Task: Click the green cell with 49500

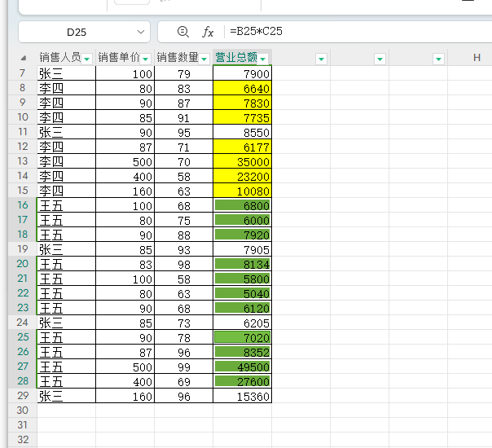Action: (x=242, y=366)
